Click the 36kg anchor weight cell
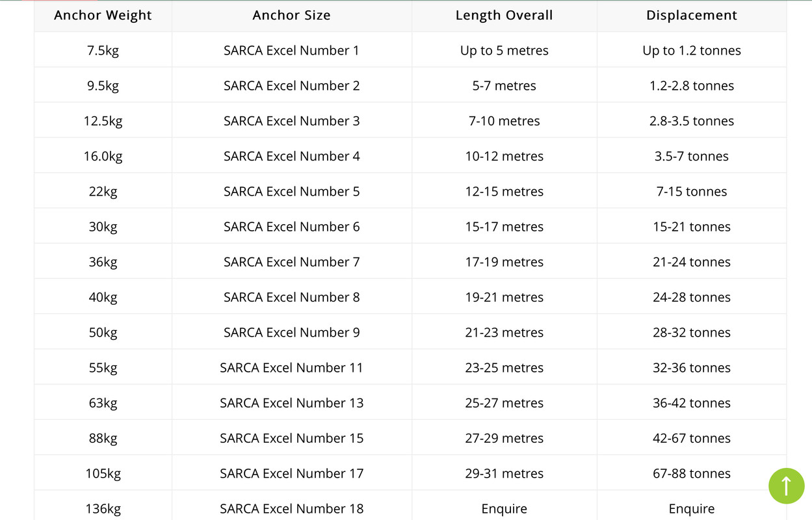812x520 pixels. (103, 261)
